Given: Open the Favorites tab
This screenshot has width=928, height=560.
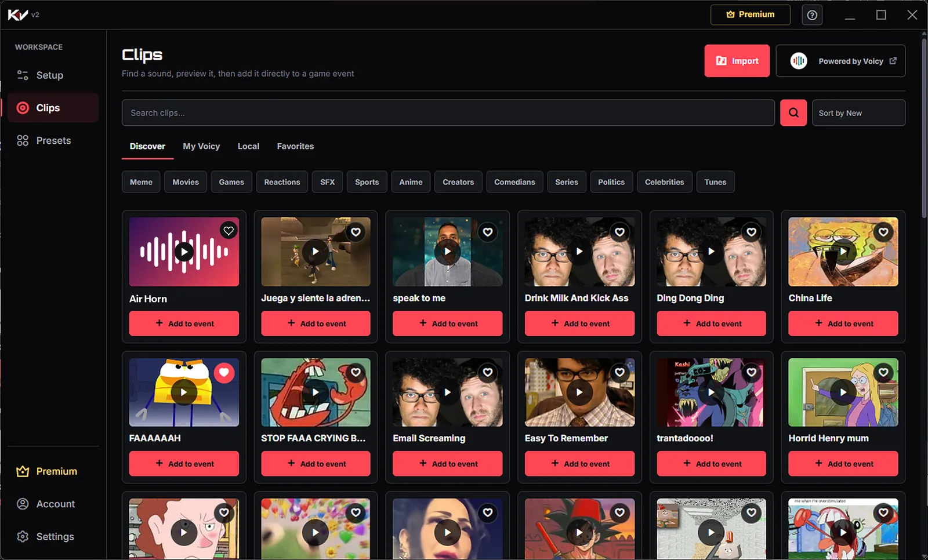Looking at the screenshot, I should point(295,147).
